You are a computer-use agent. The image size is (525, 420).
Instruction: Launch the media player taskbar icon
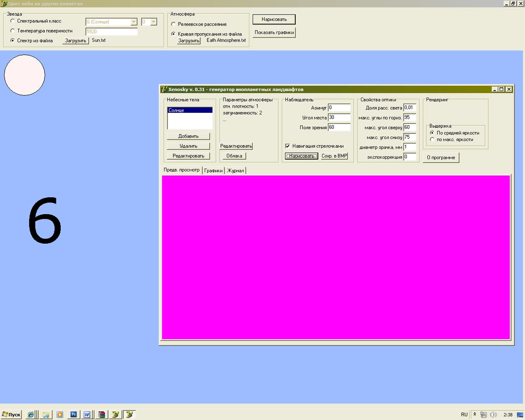pos(60,414)
